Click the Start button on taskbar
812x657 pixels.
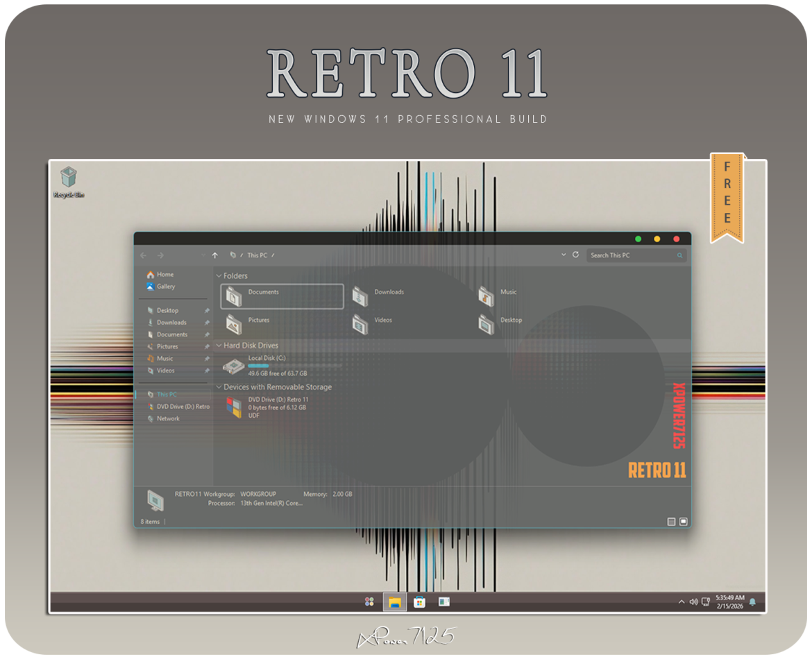pos(369,601)
